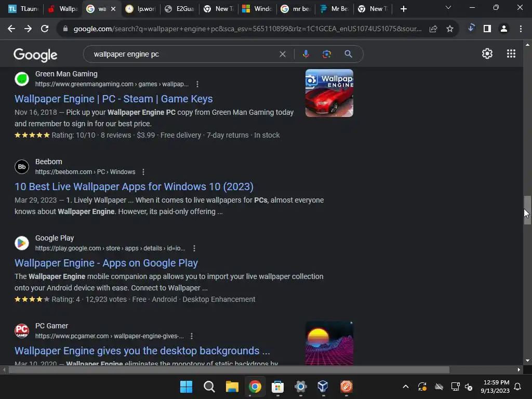Screen dimensions: 532x399
Task: Open clock showing 12:59 PM
Action: (x=495, y=387)
